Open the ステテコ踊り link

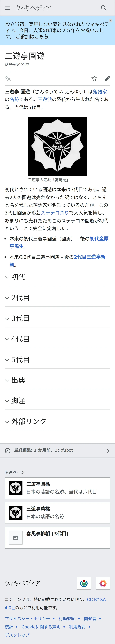tap(55, 213)
